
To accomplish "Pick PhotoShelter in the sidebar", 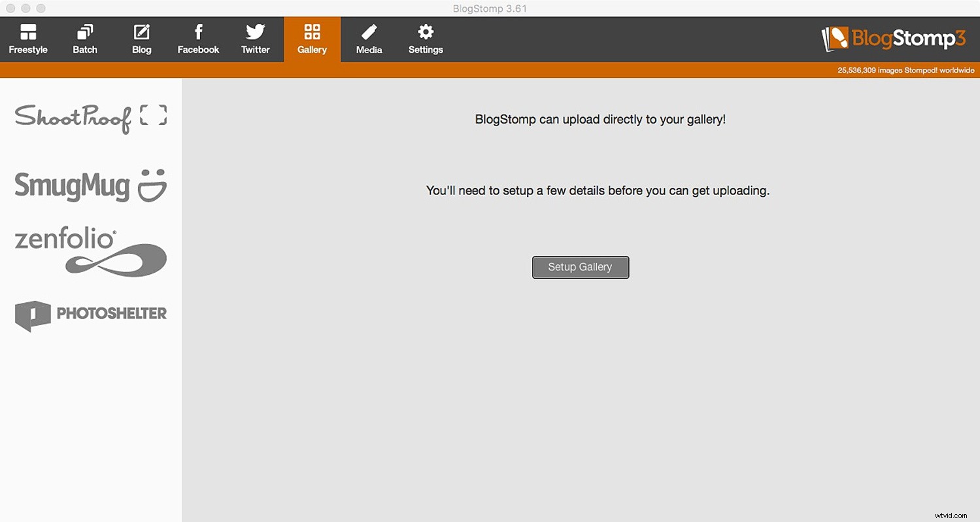I will pos(90,315).
